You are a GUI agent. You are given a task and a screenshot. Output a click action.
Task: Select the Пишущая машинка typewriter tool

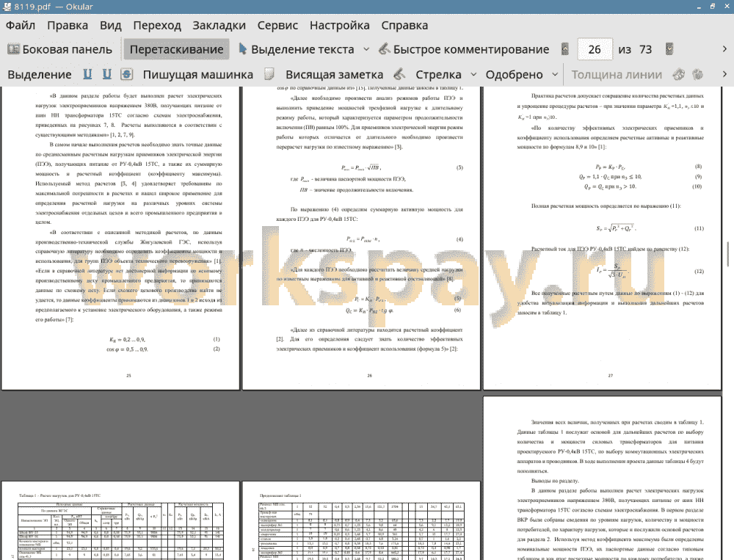(x=197, y=74)
